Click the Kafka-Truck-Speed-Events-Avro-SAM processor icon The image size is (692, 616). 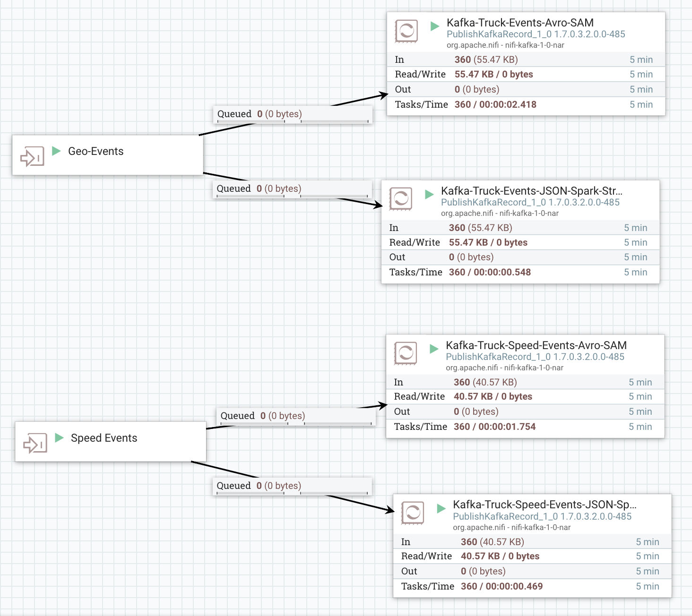coord(406,353)
